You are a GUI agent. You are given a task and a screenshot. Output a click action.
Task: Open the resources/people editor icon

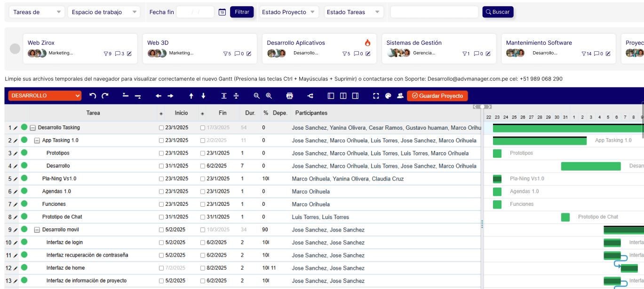[x=400, y=96]
